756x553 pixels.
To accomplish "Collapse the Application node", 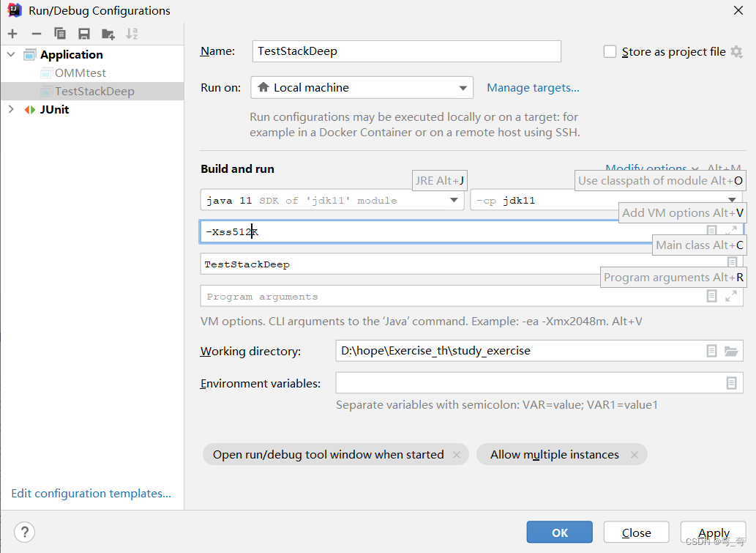I will [x=11, y=54].
